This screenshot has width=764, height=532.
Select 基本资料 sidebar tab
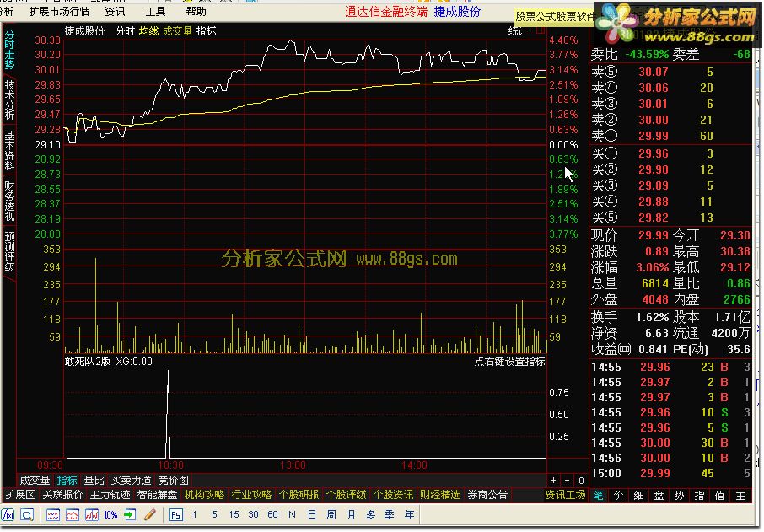[9, 150]
